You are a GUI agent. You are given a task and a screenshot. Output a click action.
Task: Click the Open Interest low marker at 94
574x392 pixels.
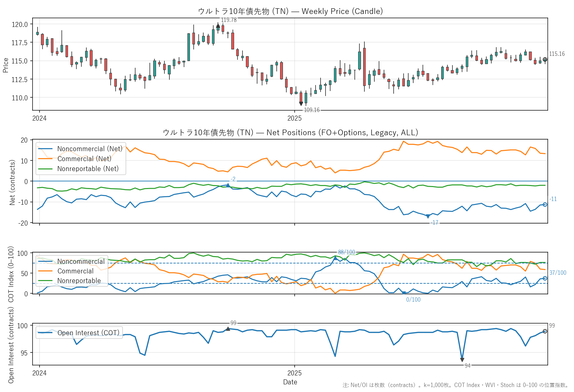coord(462,360)
